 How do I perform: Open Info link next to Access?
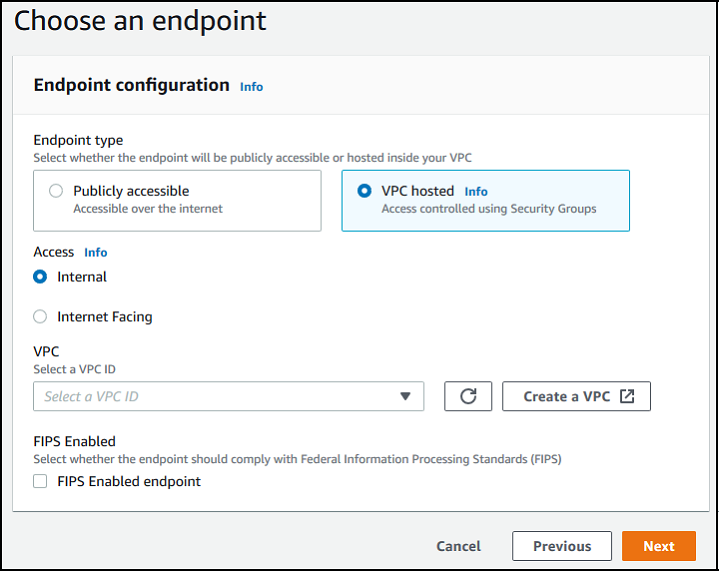coord(96,253)
